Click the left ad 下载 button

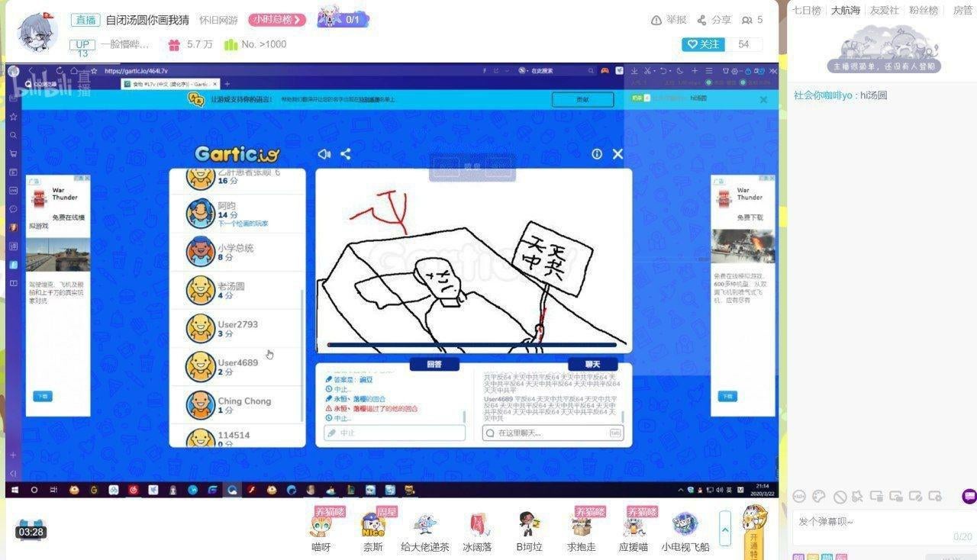tap(43, 396)
